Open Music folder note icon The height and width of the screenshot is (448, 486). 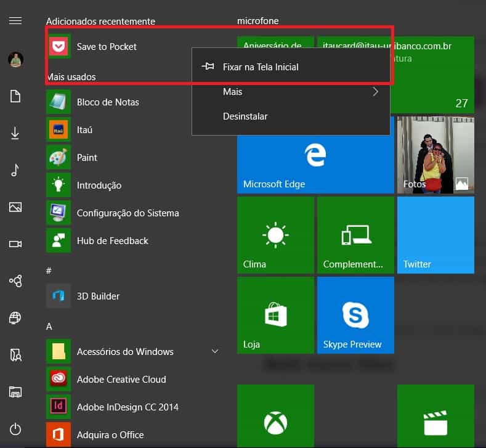15,170
